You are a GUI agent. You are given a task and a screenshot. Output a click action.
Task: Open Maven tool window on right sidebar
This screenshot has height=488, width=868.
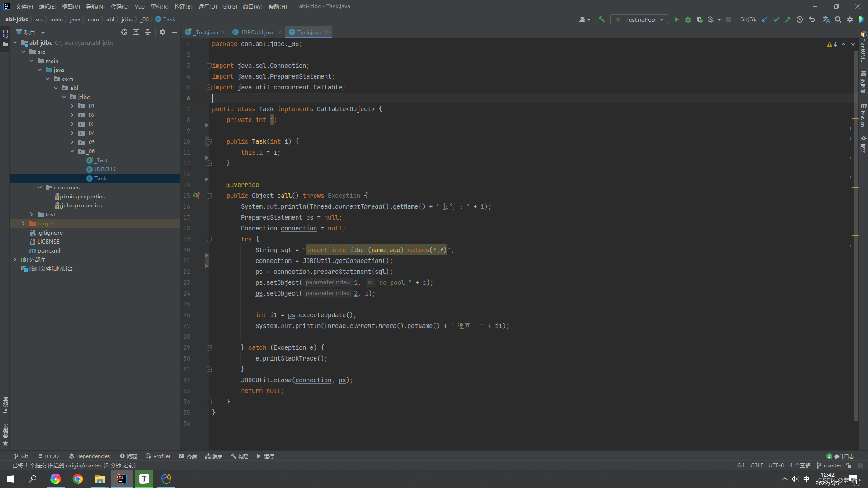click(x=863, y=115)
